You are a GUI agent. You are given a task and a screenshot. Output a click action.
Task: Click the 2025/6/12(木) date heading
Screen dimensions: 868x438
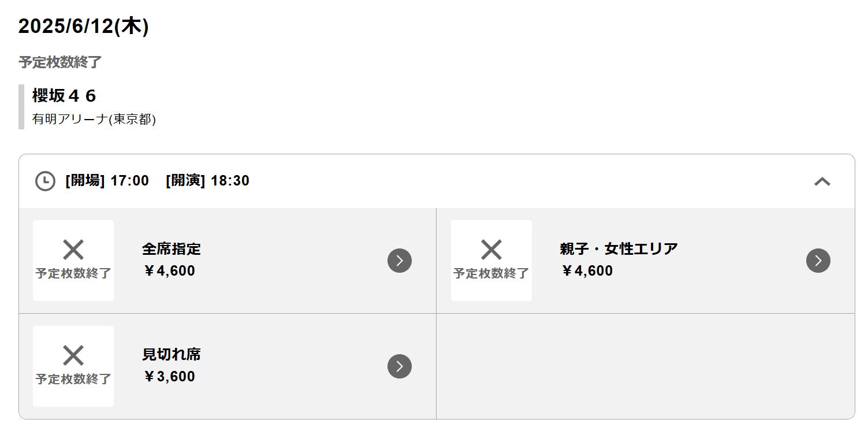click(84, 27)
